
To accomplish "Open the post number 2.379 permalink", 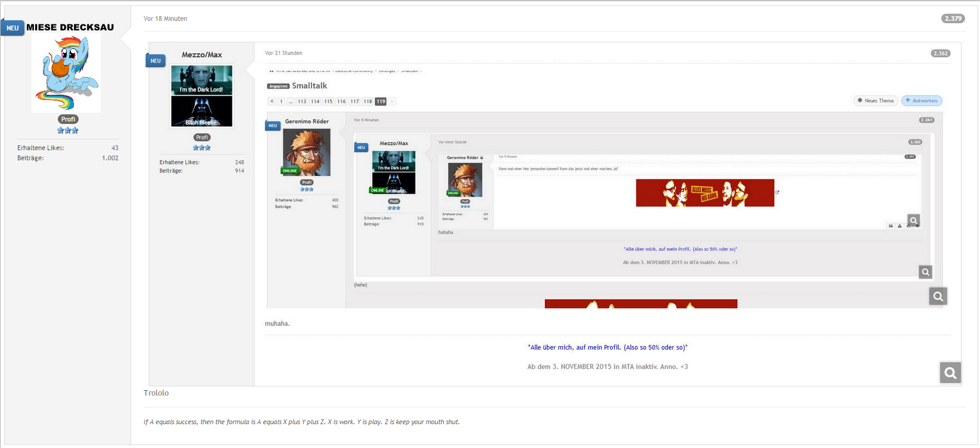I will point(953,18).
